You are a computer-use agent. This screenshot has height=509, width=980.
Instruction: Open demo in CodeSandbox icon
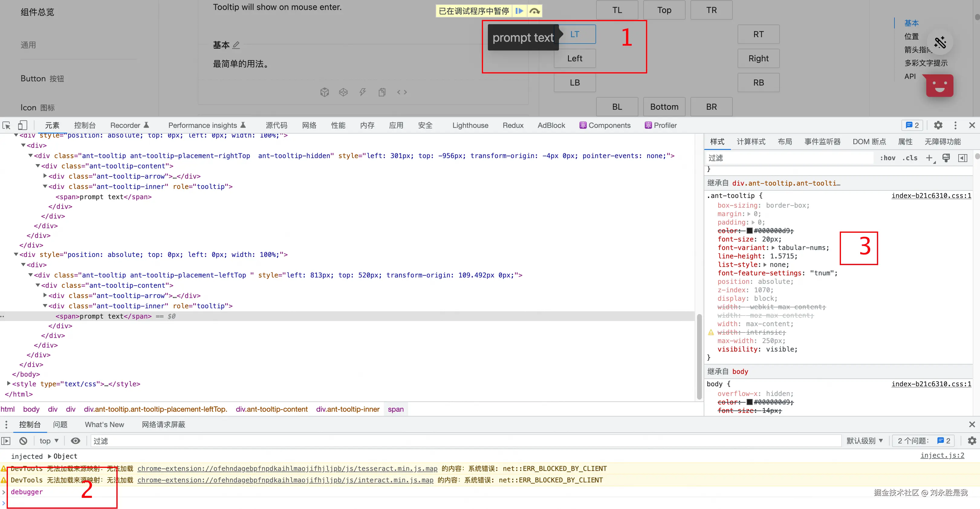[x=325, y=92]
